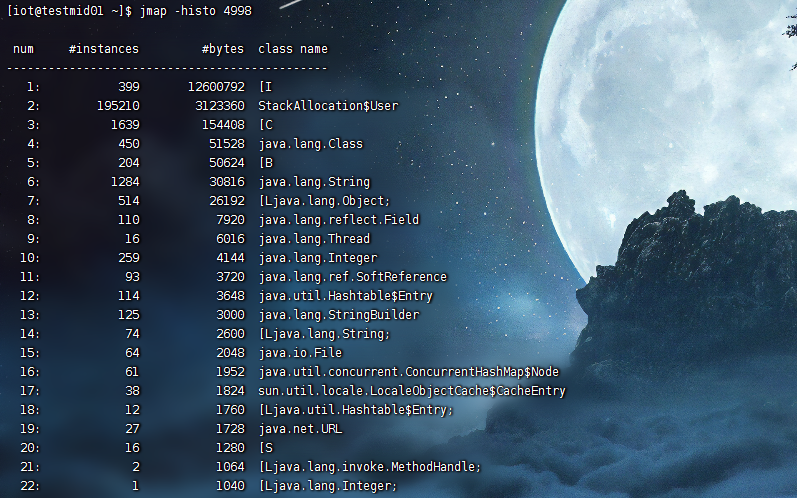Click the instance count 259

click(x=129, y=258)
